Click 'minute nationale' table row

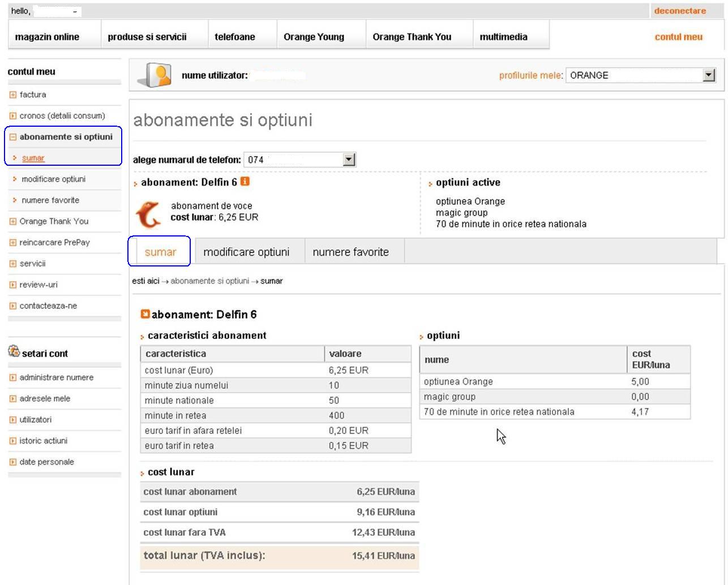(x=276, y=401)
